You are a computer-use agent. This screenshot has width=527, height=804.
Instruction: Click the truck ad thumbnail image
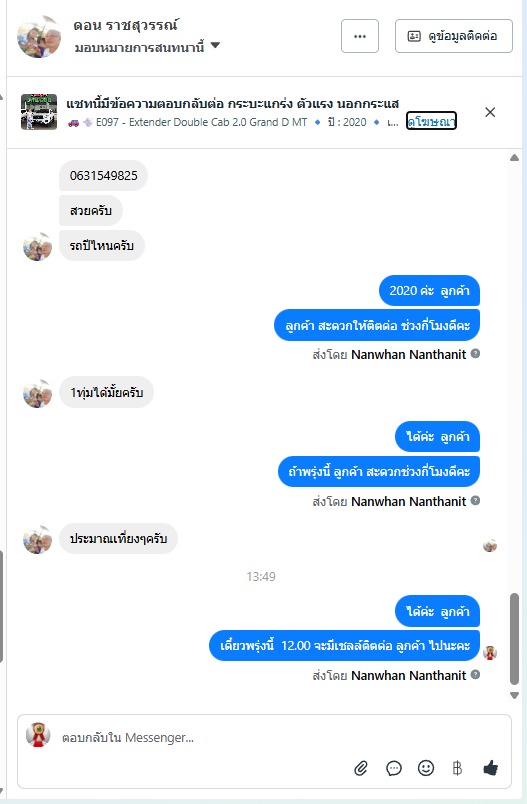pos(39,112)
